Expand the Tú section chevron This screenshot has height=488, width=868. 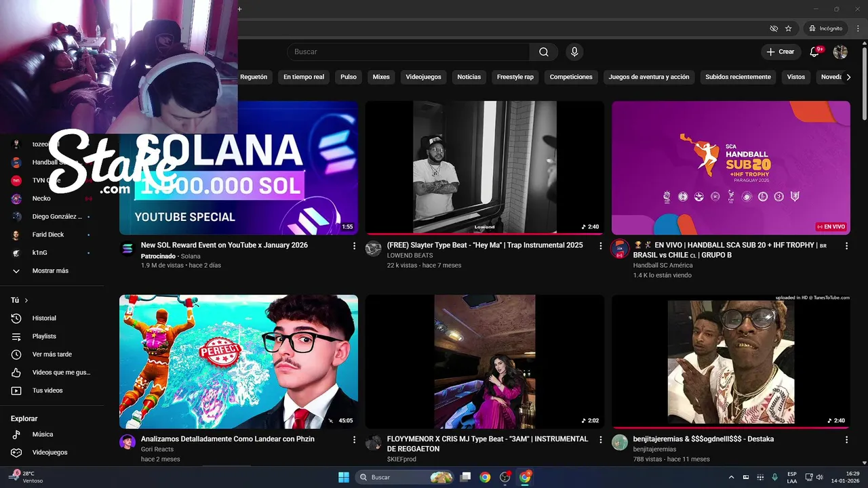26,300
